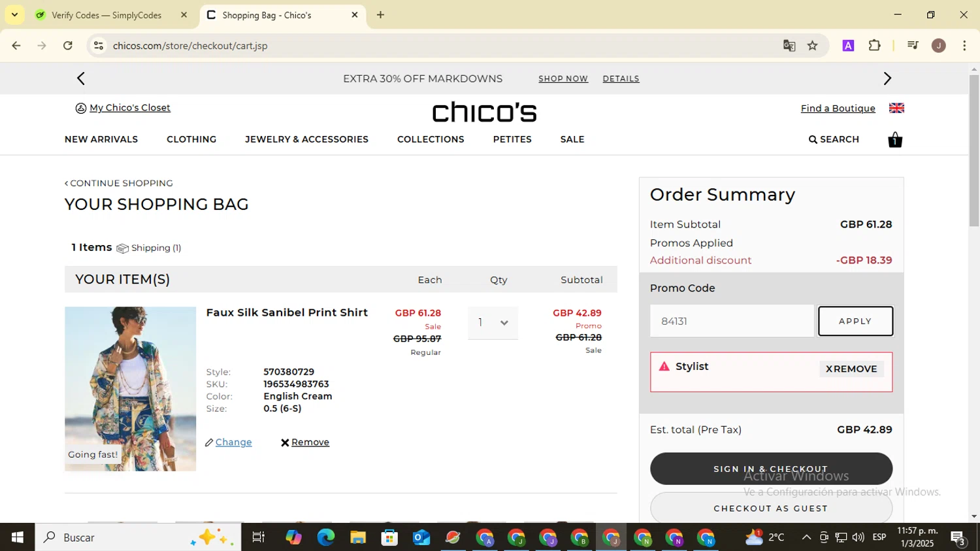Click the DETAILS link in the promo banner
The height and width of the screenshot is (551, 980).
[x=621, y=79]
